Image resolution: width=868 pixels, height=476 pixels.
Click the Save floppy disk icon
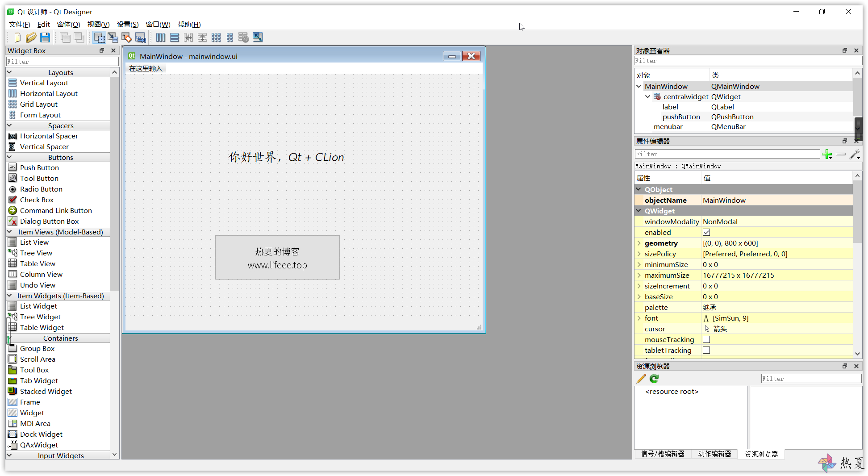(45, 38)
